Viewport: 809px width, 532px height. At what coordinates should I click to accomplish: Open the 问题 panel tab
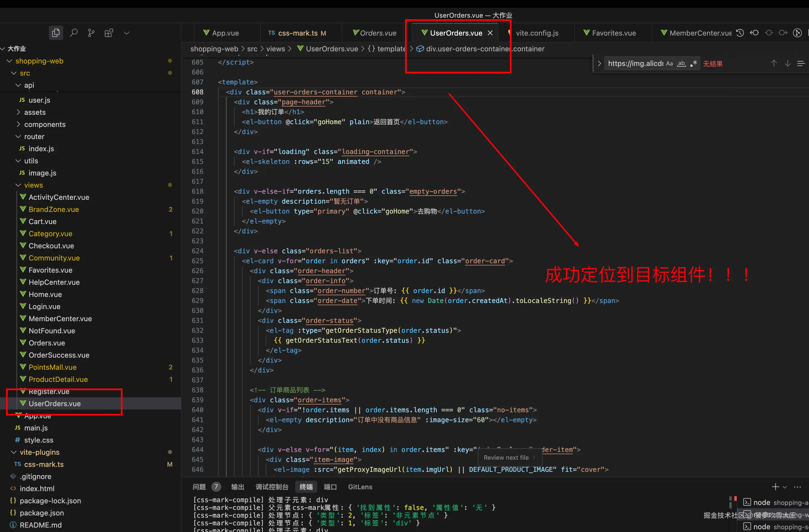point(199,487)
